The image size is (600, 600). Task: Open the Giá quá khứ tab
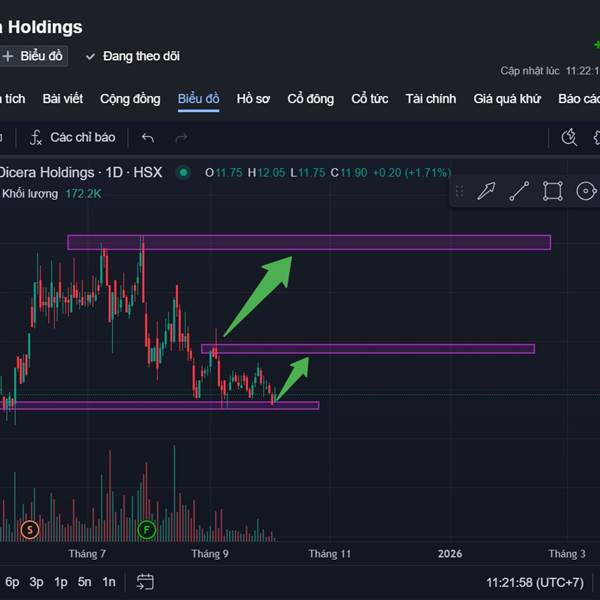(x=507, y=99)
